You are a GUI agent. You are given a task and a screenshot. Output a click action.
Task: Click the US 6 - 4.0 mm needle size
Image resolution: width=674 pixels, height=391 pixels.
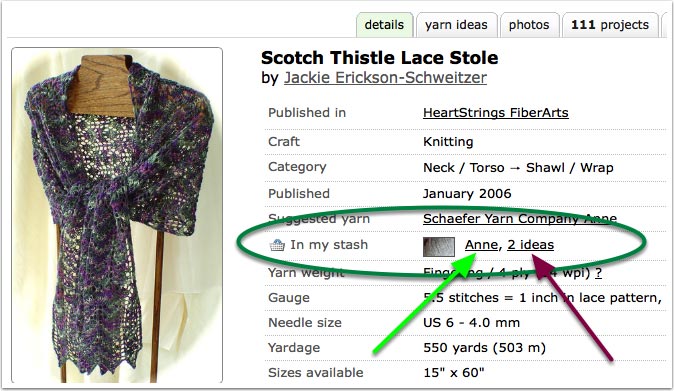[472, 323]
